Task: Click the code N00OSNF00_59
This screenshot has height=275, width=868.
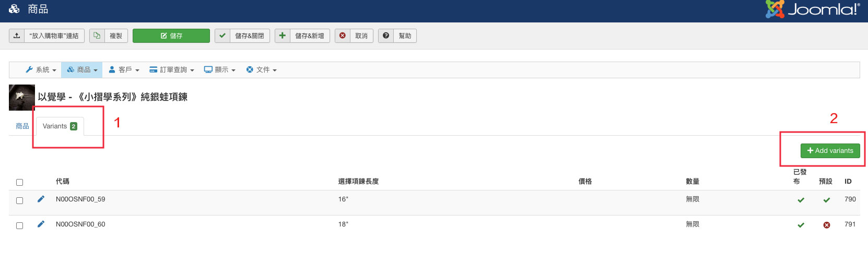Action: 80,199
